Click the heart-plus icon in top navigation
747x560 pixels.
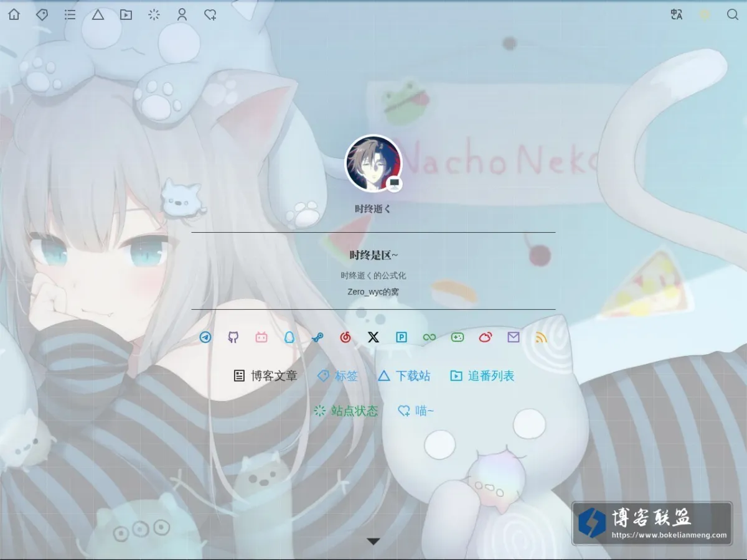(210, 14)
